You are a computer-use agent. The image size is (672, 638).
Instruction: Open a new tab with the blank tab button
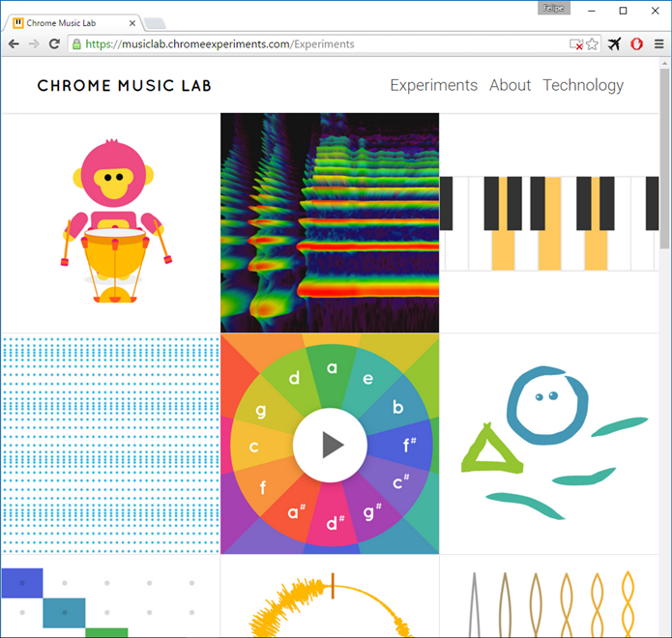[155, 23]
